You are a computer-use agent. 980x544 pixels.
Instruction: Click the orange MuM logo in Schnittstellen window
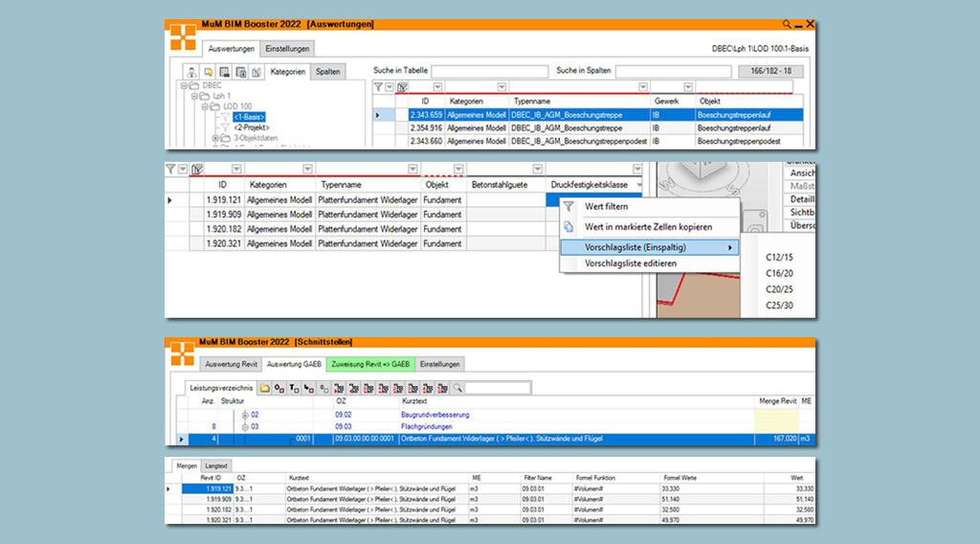click(x=183, y=354)
